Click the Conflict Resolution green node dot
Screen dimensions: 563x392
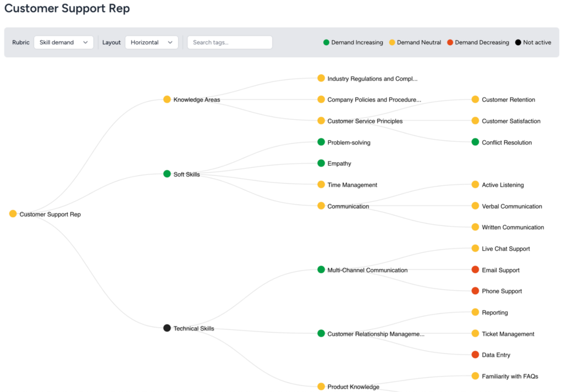tap(475, 142)
